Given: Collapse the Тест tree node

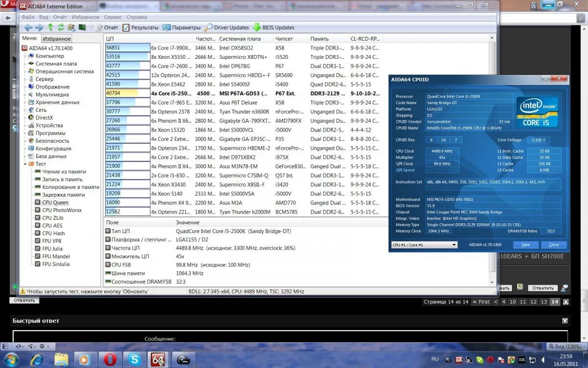Looking at the screenshot, I should click(25, 164).
